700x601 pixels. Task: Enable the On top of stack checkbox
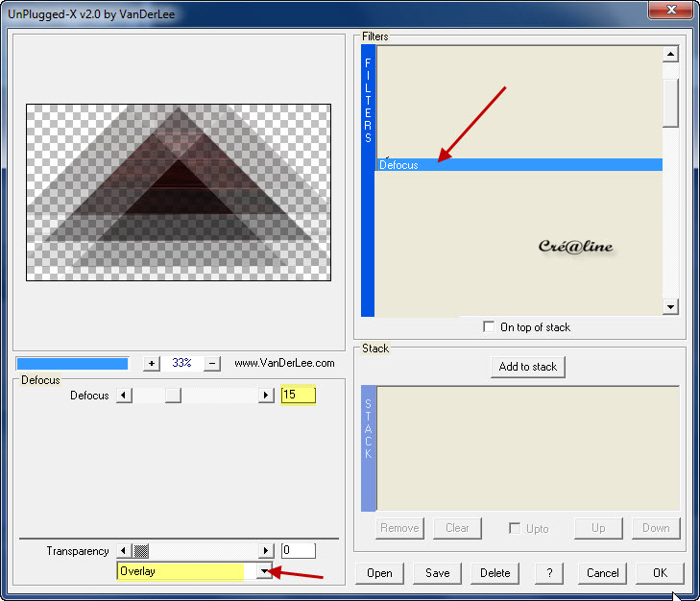tap(490, 327)
